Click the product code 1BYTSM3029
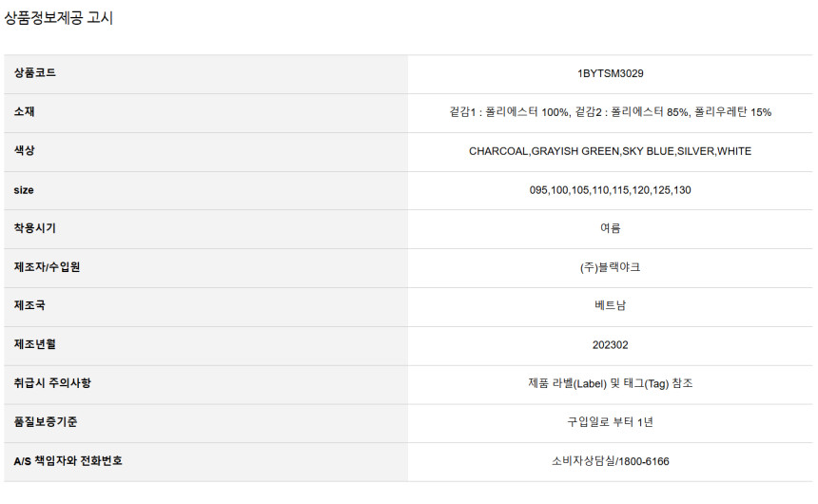Image resolution: width=818 pixels, height=504 pixels. [x=611, y=73]
